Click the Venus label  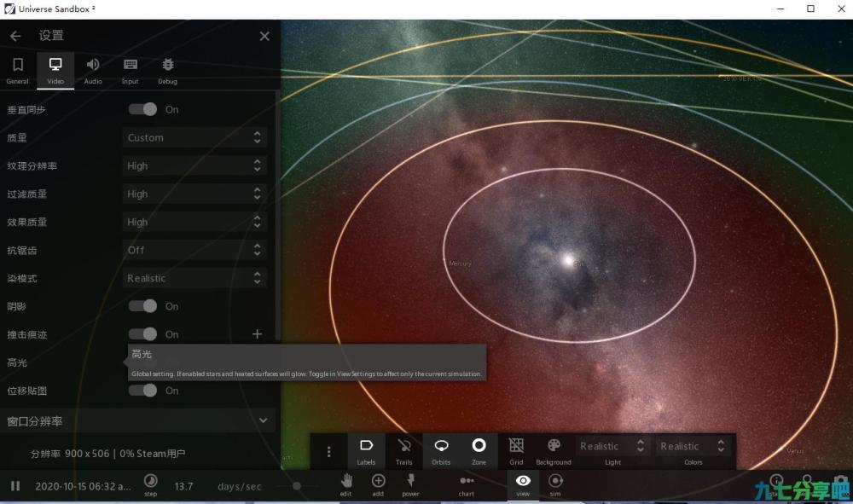click(795, 451)
